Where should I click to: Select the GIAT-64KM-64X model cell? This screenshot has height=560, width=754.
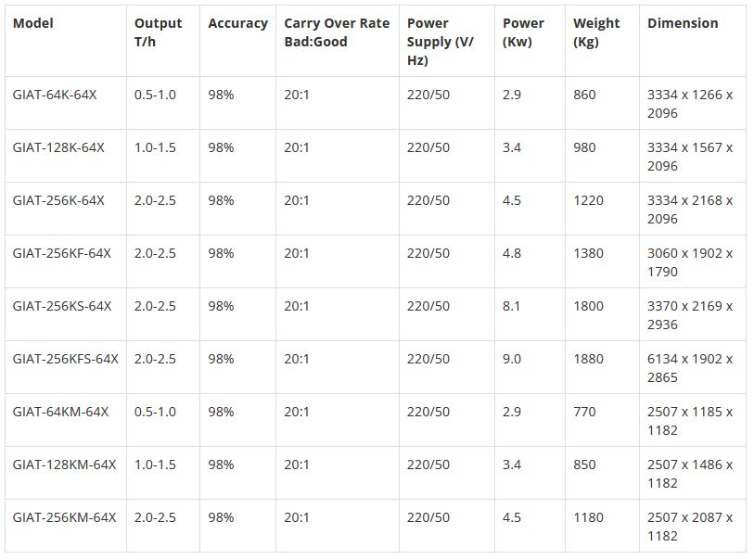tap(60, 412)
